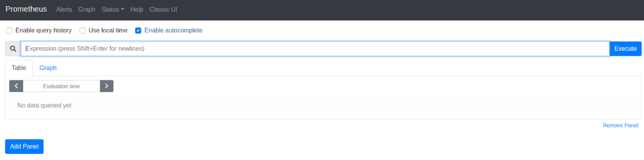This screenshot has height=160, width=644.
Task: Open the Prometheus home brand link
Action: tap(26, 9)
